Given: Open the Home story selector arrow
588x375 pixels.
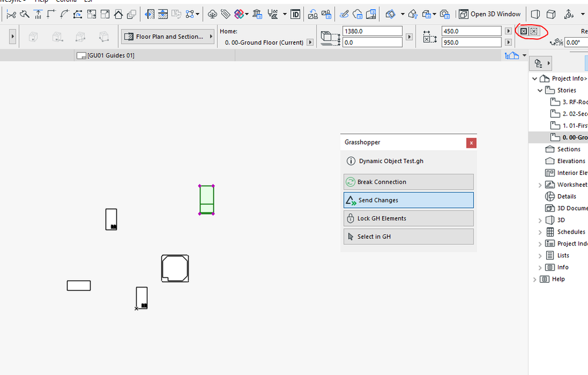Looking at the screenshot, I should 310,42.
